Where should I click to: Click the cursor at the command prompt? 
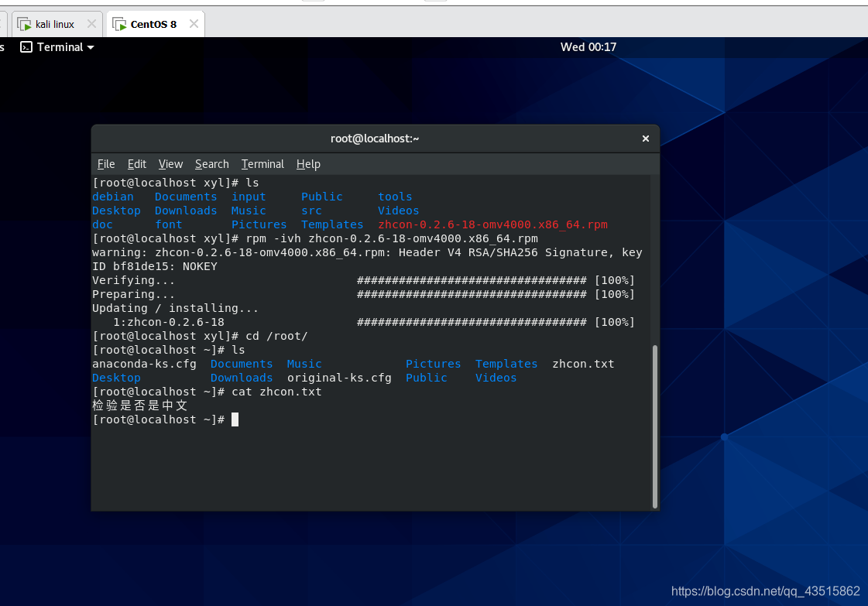click(x=235, y=419)
